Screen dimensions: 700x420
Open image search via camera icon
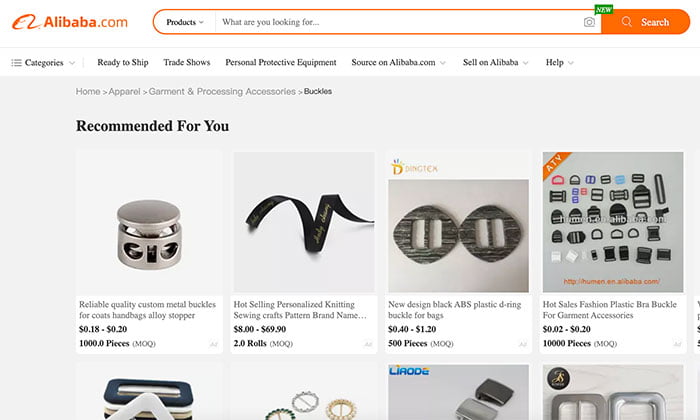coord(589,22)
